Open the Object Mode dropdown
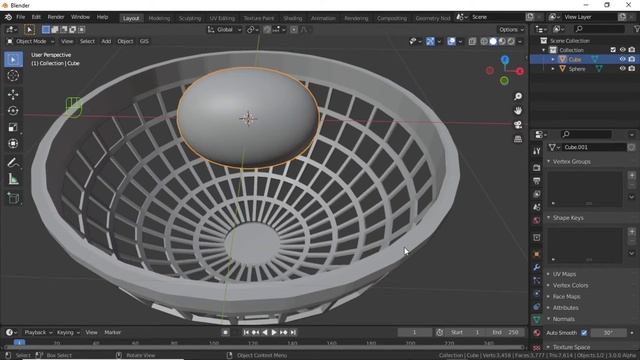640x360 pixels. coord(31,41)
